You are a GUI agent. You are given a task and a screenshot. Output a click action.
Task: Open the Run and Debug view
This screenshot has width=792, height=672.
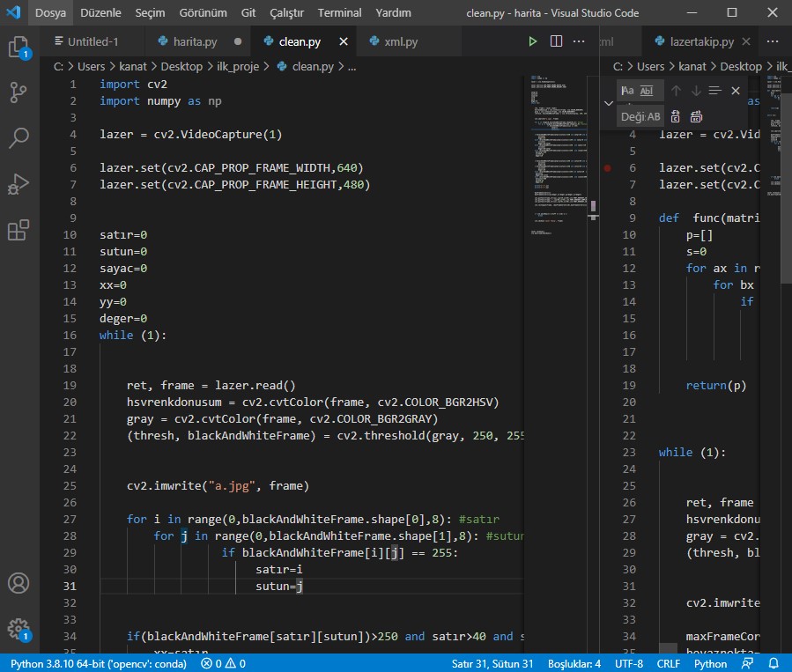[19, 184]
